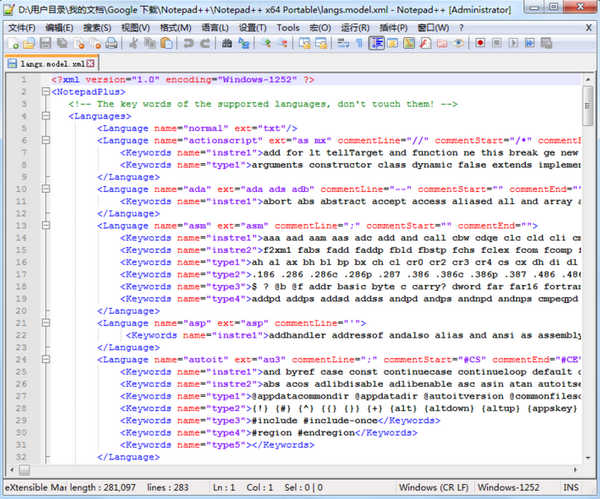Collapse the actionscript Language block on line 6

pyautogui.click(x=46, y=140)
